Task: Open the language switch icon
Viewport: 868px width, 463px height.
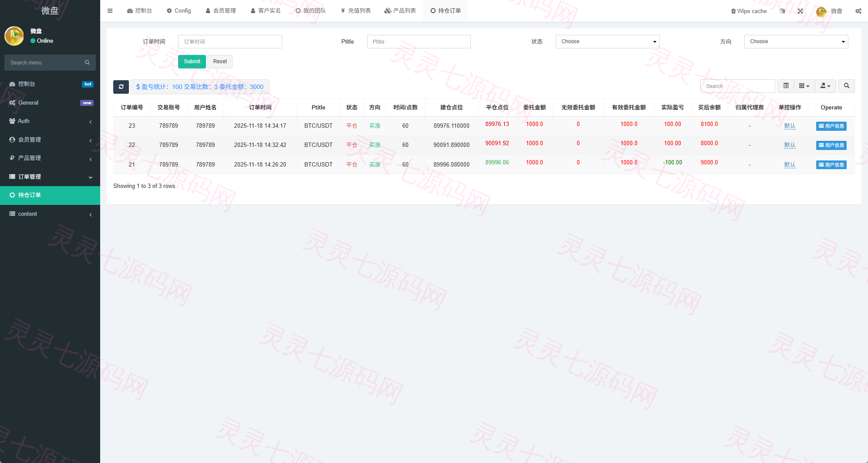Action: pos(783,11)
